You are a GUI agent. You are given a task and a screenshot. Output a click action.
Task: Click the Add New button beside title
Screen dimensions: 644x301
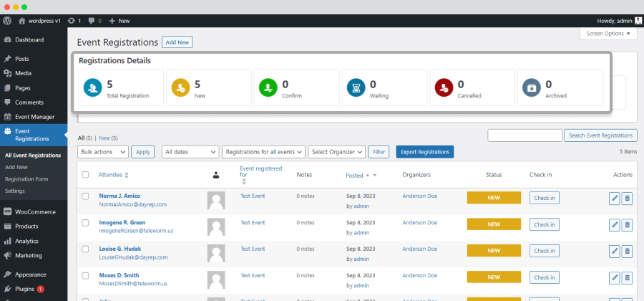(177, 42)
